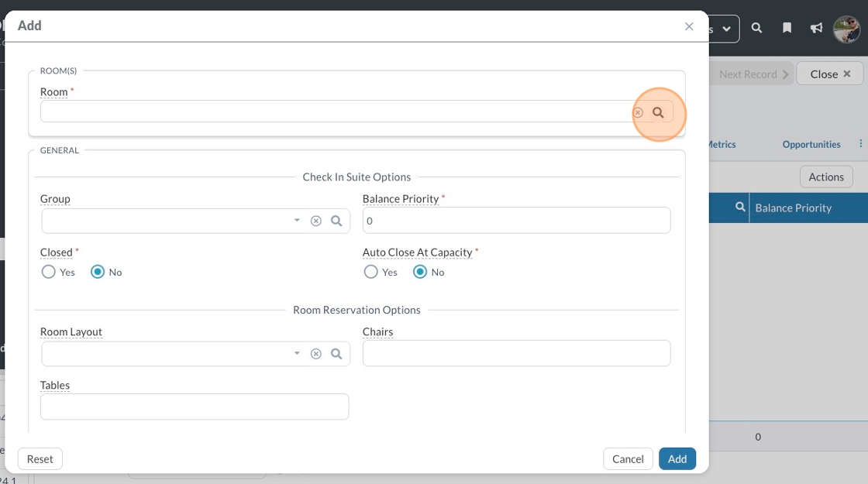Screen dimensions: 868x484
Task: Click into the Chairs input field
Action: pos(516,353)
